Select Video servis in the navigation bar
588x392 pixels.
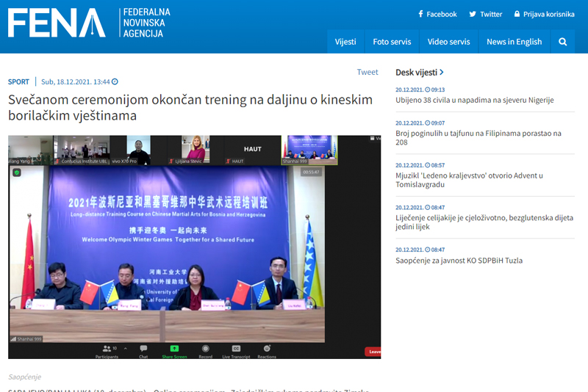point(448,42)
